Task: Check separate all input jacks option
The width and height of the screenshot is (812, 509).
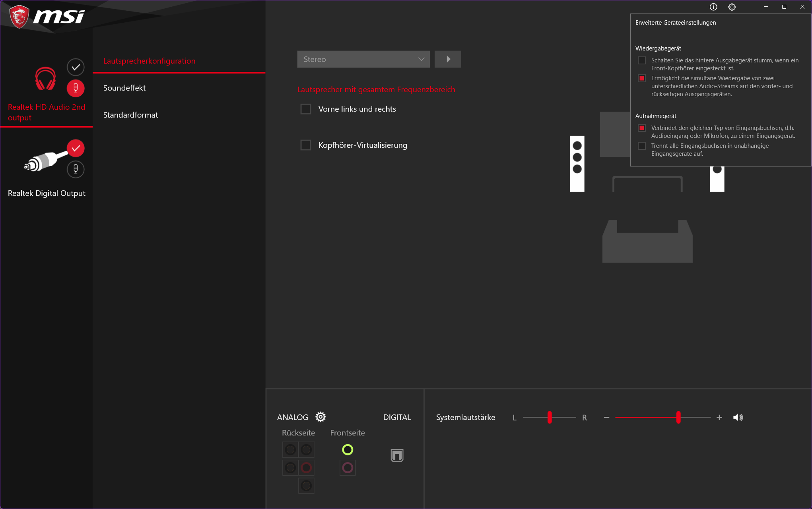Action: pos(642,146)
